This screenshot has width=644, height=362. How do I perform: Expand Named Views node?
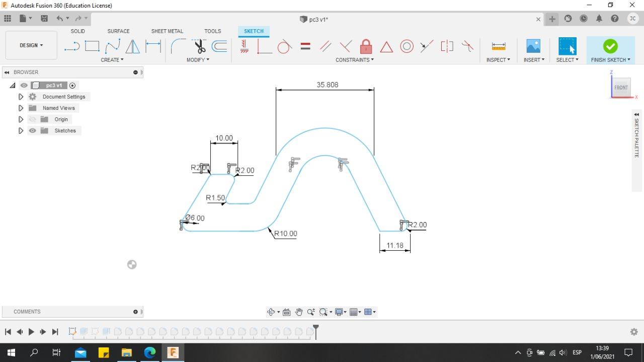(x=21, y=108)
